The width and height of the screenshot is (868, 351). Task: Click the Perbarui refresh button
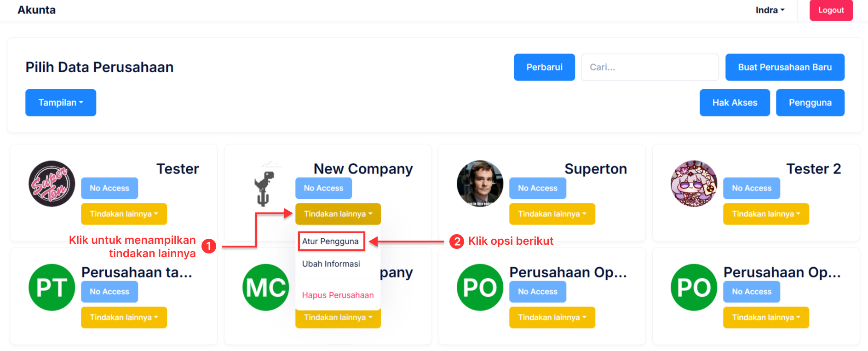point(544,67)
